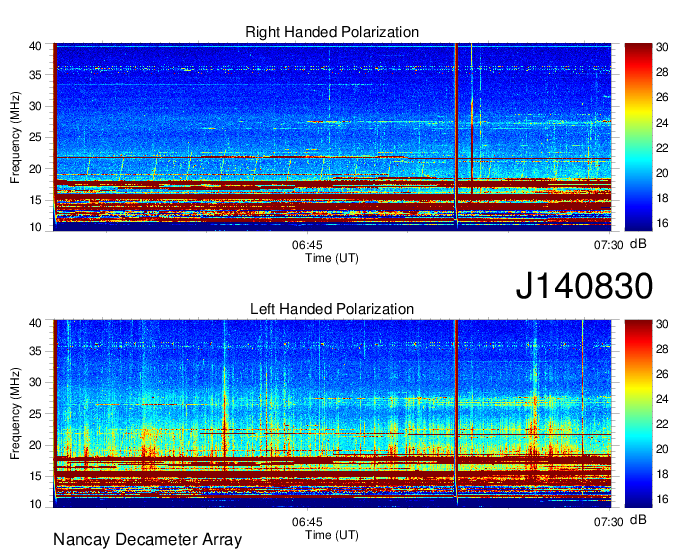This screenshot has height=552, width=680.
Task: Click the 20 dB label on Right Handed color bar
Action: [x=662, y=173]
